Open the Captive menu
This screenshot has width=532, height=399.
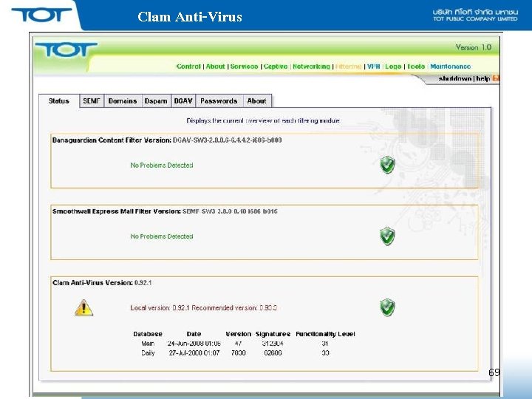pyautogui.click(x=276, y=66)
